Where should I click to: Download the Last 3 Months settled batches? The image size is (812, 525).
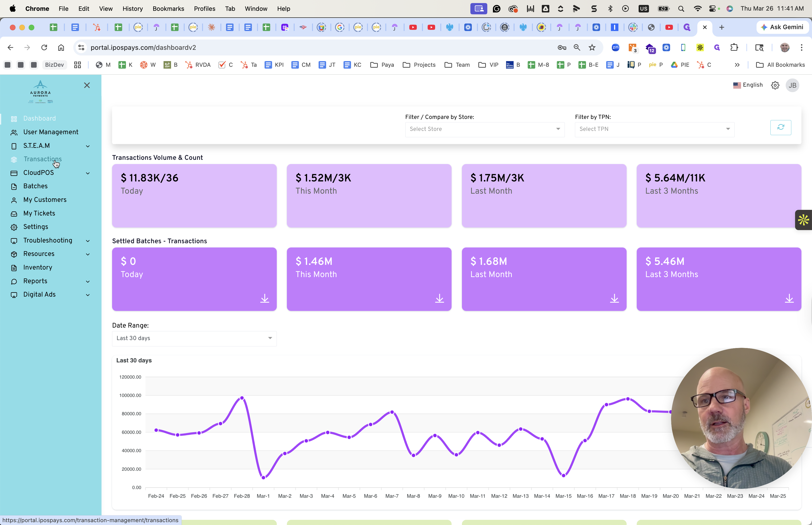point(789,298)
